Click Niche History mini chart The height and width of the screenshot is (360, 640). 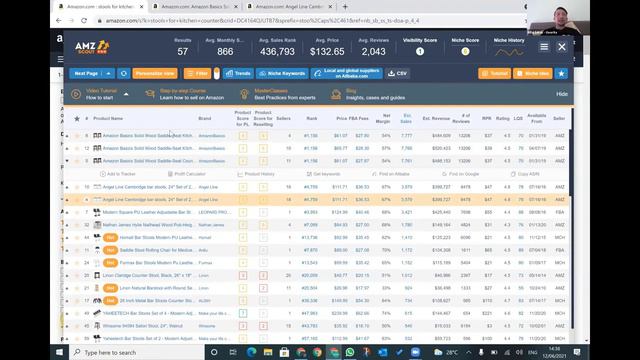pos(509,52)
